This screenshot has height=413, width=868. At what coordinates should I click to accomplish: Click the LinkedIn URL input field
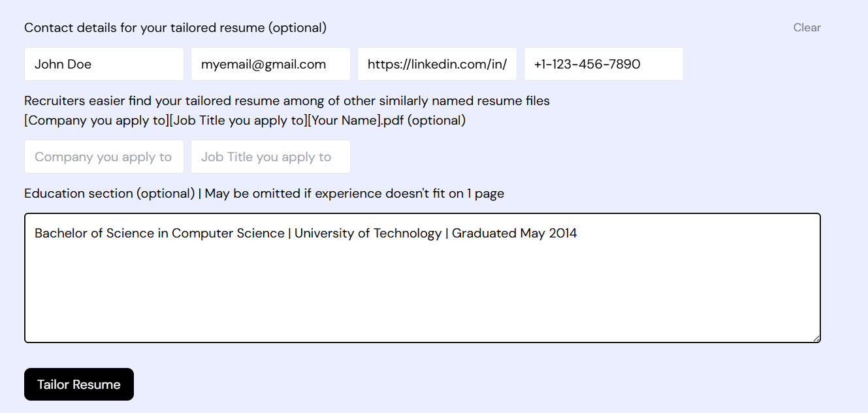coord(437,64)
